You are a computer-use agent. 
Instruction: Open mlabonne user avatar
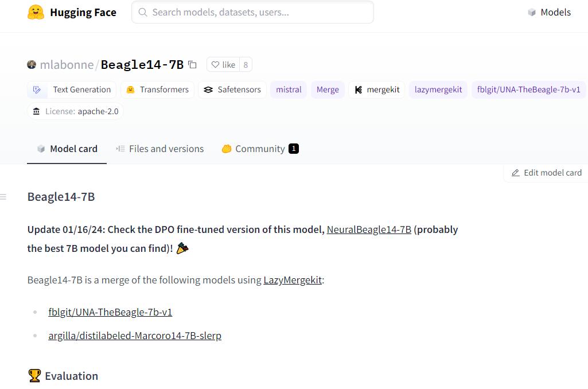pos(32,64)
